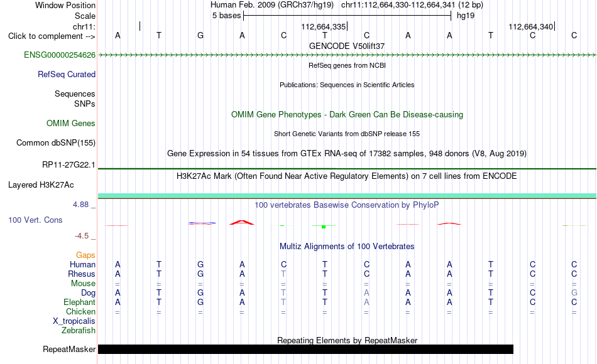Click the 112,664,340 coordinate marker

pos(532,26)
